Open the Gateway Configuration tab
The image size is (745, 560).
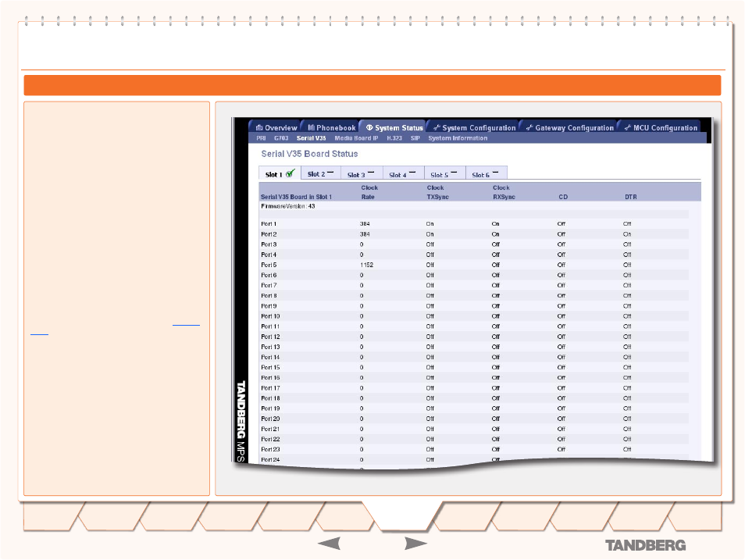(x=569, y=127)
